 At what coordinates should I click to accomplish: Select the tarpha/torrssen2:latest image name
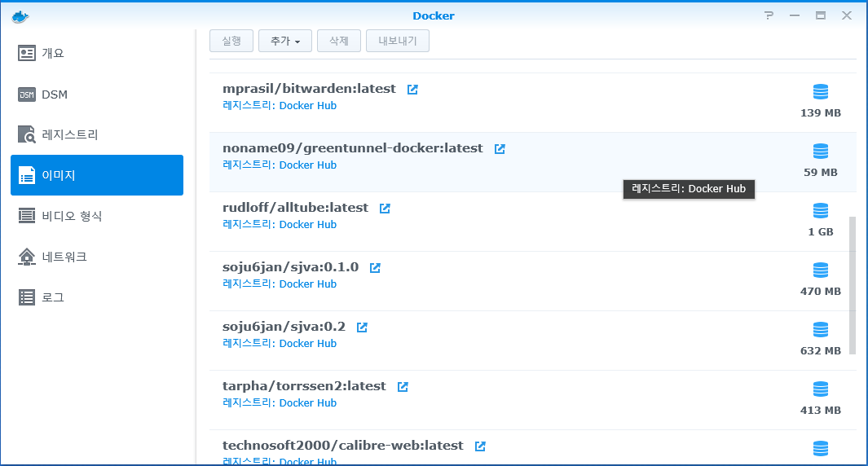tap(305, 386)
